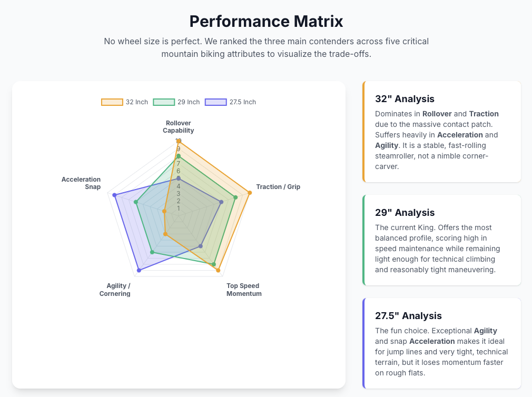532x397 pixels.
Task: Click the orange 32 Inch Traction data point
Action: tap(250, 193)
